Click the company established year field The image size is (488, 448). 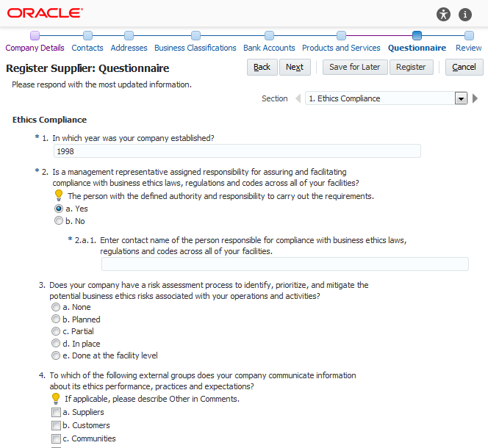237,151
